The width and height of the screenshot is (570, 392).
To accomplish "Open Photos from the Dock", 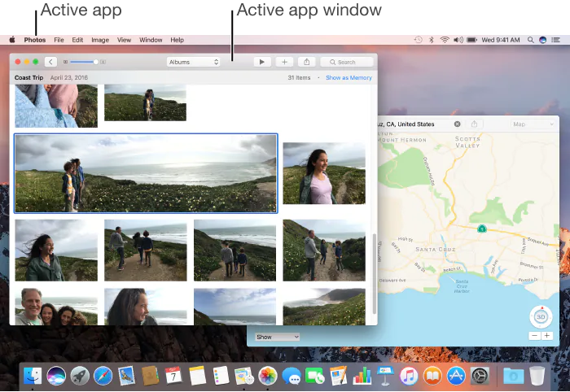I will [x=268, y=375].
